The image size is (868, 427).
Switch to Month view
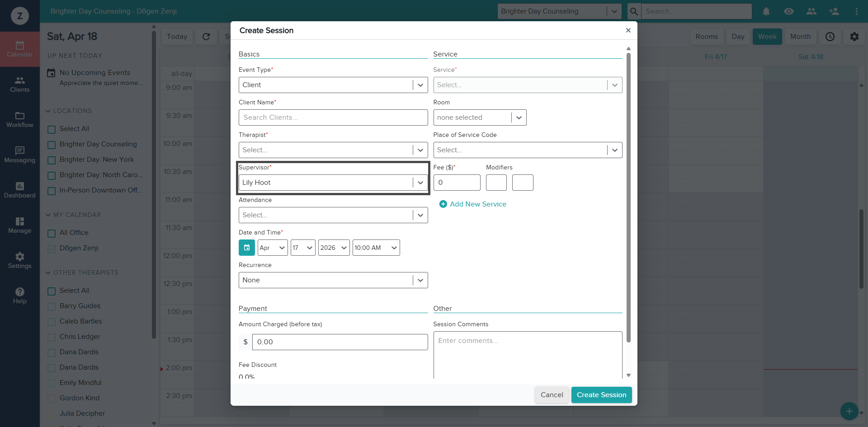point(800,37)
